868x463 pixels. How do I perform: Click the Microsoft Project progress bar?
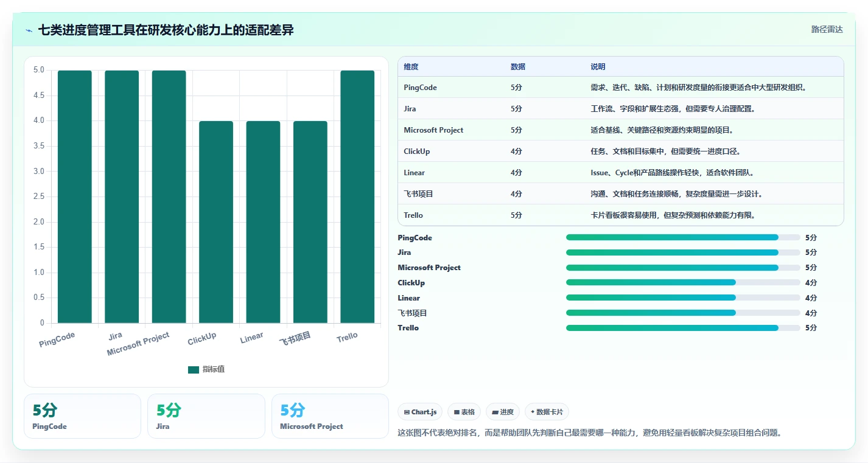click(683, 268)
